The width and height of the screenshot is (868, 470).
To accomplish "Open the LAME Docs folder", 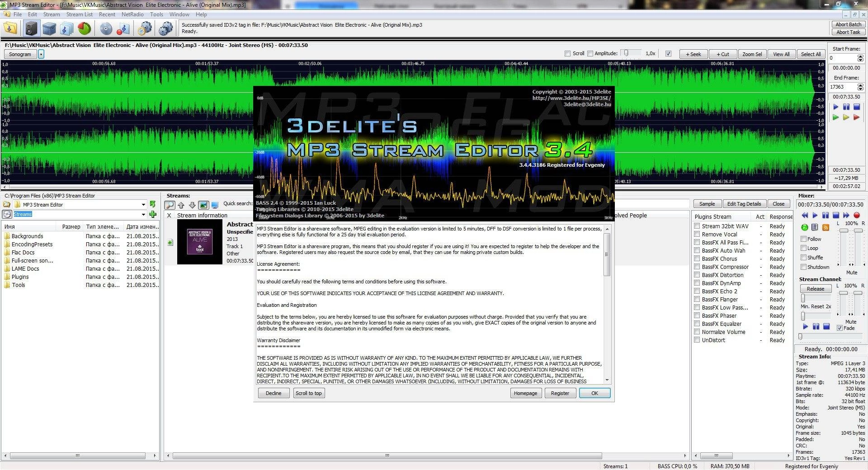I will pos(25,268).
